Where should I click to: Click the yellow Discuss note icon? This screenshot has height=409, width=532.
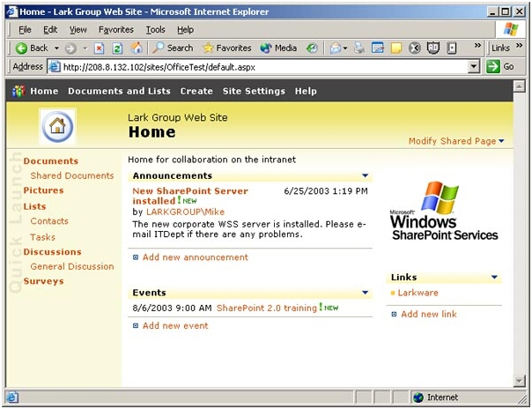point(396,48)
